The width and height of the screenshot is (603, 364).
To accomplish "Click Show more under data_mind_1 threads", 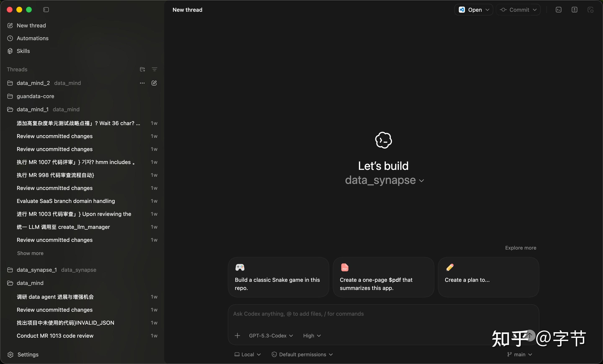I will click(30, 253).
